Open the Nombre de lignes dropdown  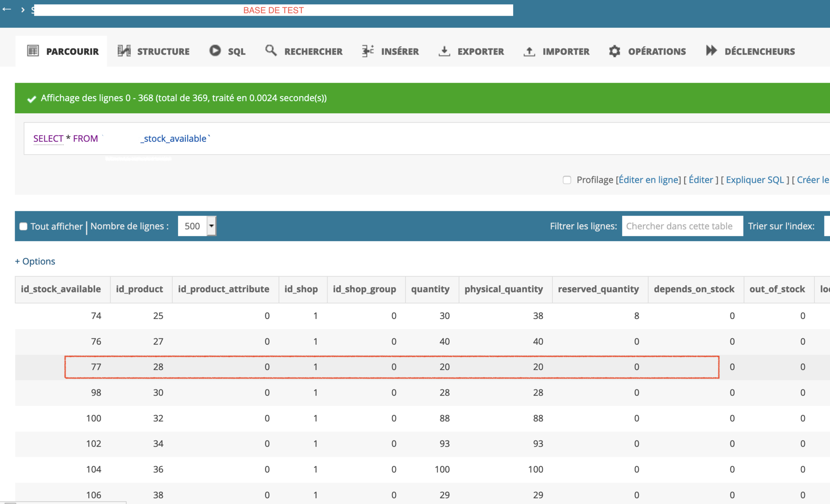point(197,226)
